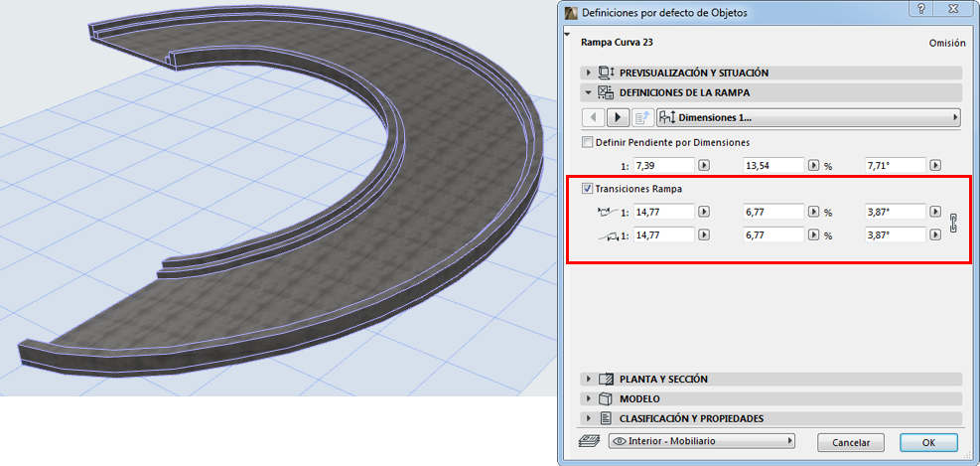Click the 7,39 length input field
This screenshot has height=466, width=980.
663,166
